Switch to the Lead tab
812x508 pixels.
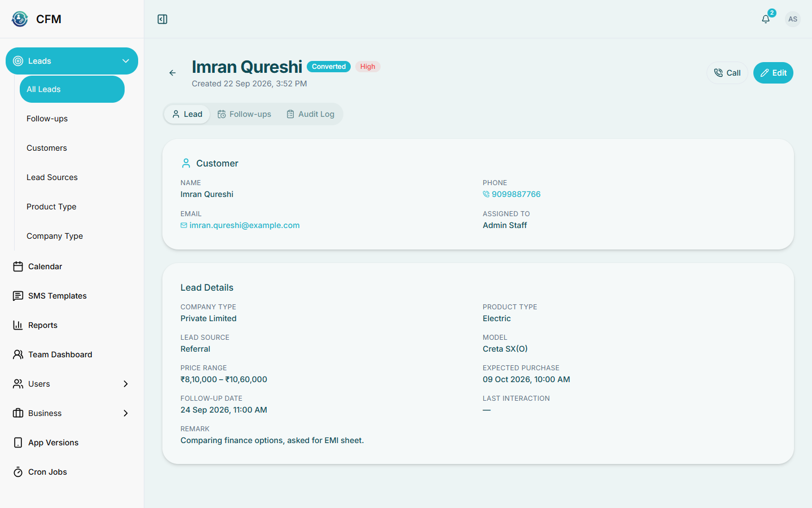(x=187, y=114)
